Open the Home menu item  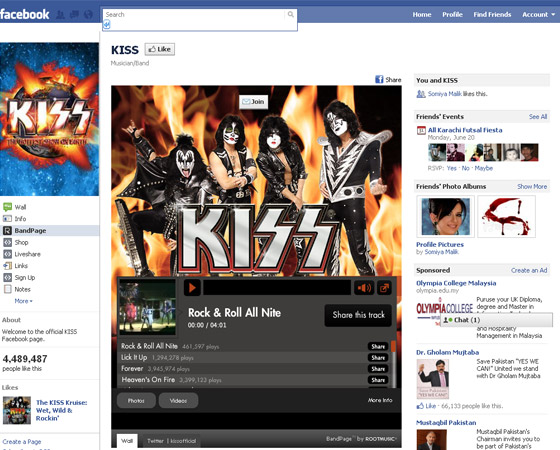click(422, 15)
